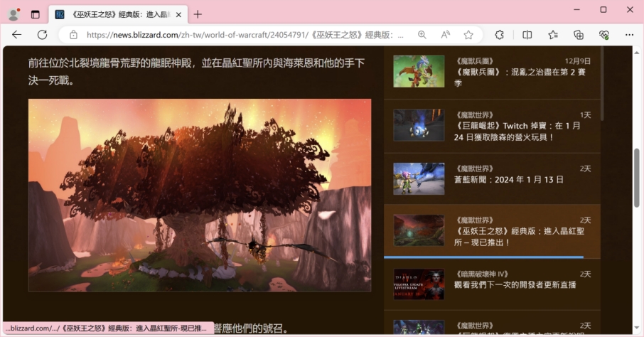
Task: Maximize the Edge window
Action: click(603, 9)
